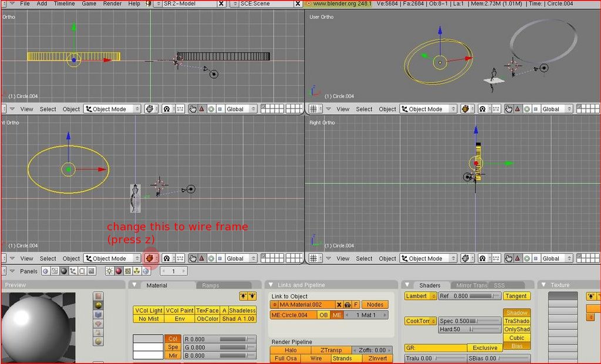Viewport: 601px width, 364px height.
Task: Toggle VCol Paint option
Action: click(180, 311)
